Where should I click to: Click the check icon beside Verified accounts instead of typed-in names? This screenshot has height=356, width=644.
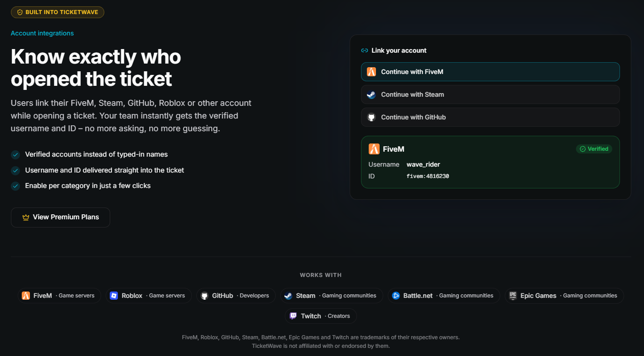[15, 155]
